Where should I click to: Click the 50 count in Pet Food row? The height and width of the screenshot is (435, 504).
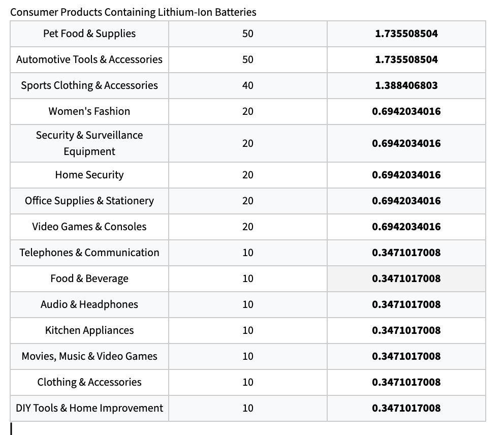click(x=247, y=34)
